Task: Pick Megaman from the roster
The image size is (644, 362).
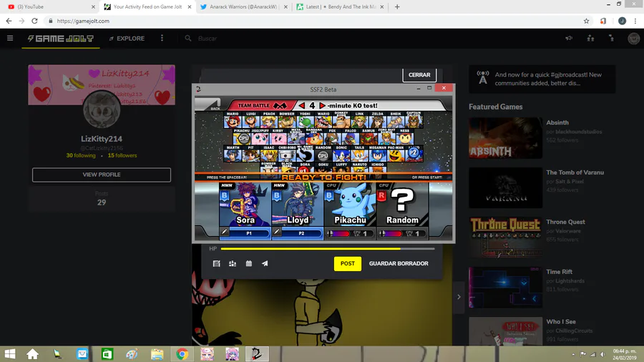Action: pyautogui.click(x=377, y=155)
